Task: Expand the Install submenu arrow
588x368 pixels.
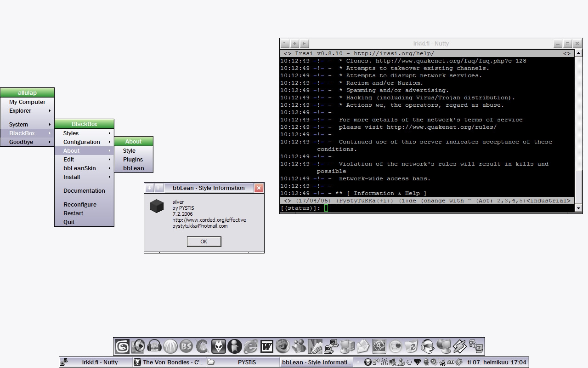Action: [x=109, y=177]
